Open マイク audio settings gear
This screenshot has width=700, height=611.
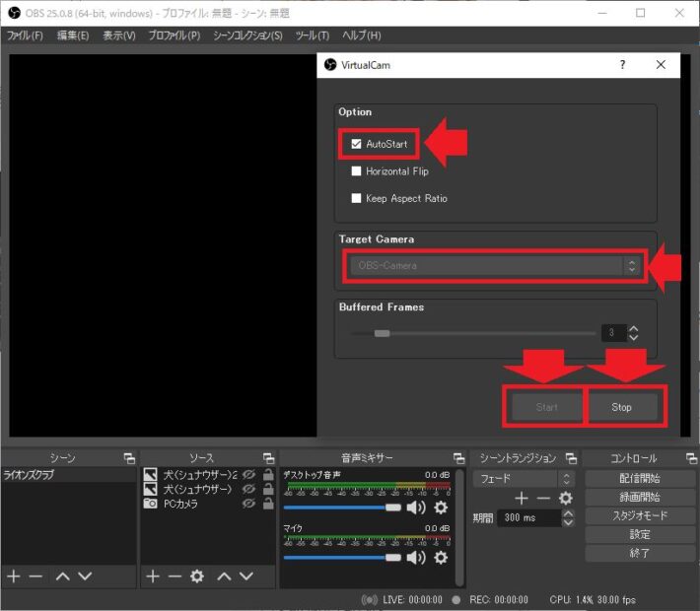pos(441,558)
